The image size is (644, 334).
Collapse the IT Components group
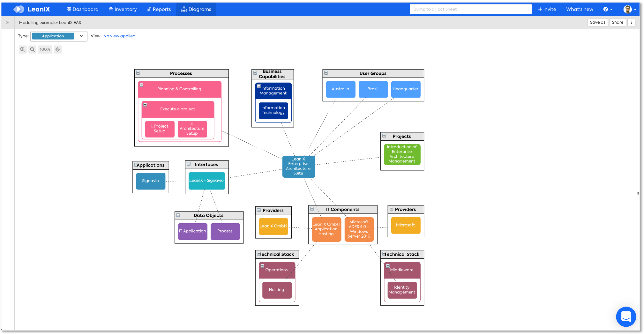(x=312, y=209)
